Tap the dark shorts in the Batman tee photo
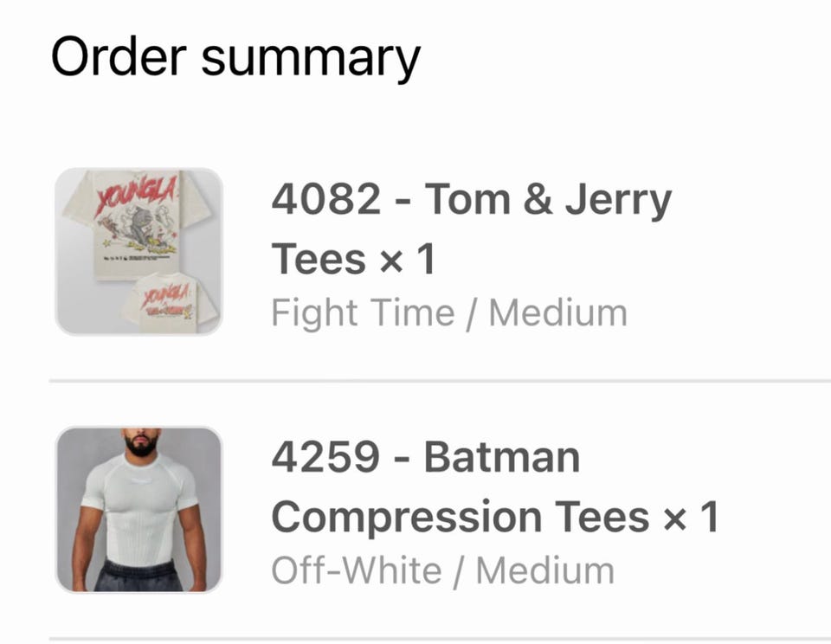Screen dimensions: 831x644 click(138, 576)
